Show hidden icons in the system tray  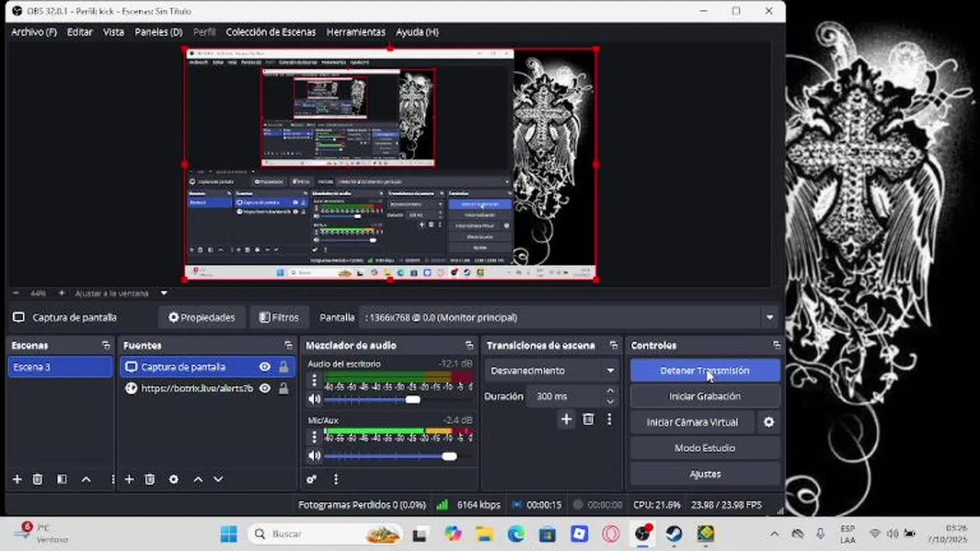(x=774, y=534)
